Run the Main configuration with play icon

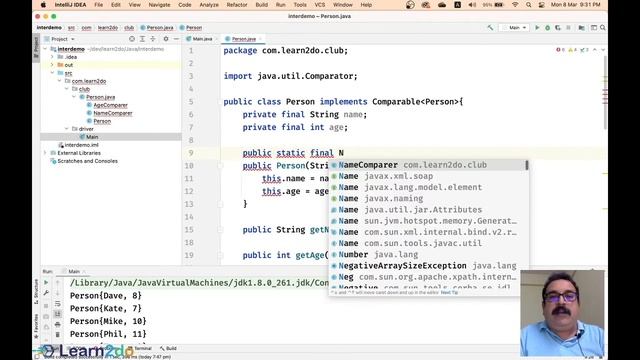point(537,28)
